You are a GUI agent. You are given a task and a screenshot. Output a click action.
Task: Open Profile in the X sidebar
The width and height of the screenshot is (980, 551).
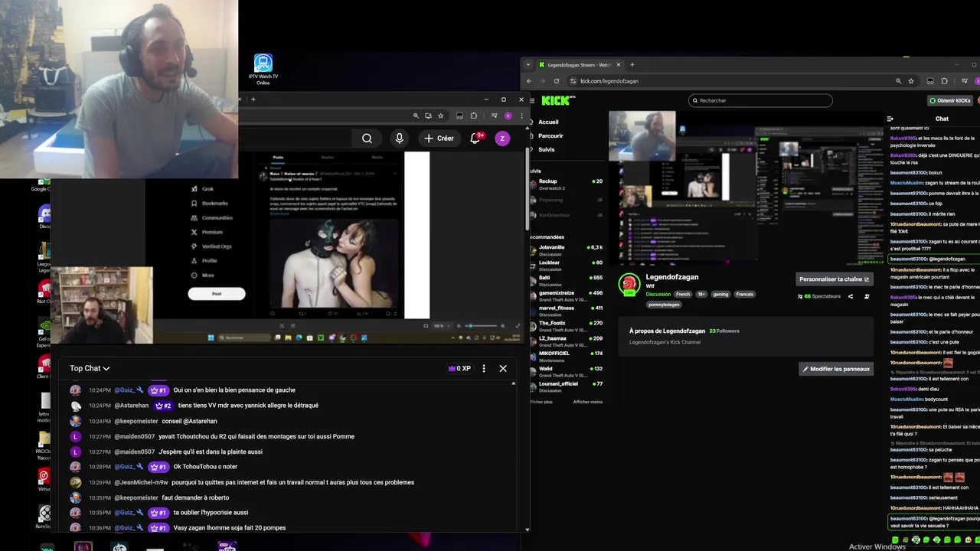[204, 260]
